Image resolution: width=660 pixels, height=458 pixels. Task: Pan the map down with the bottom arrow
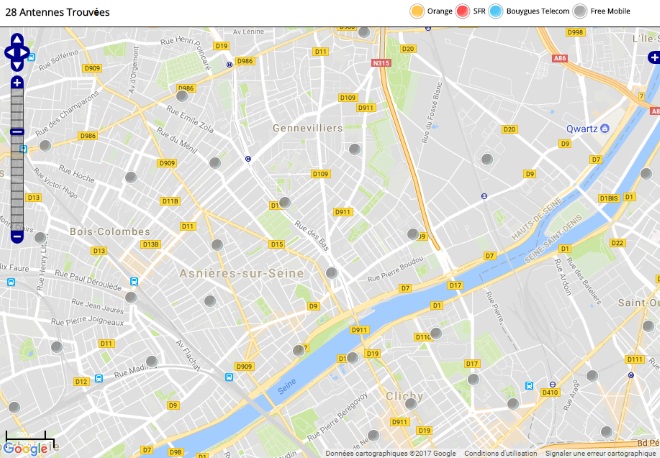click(17, 66)
